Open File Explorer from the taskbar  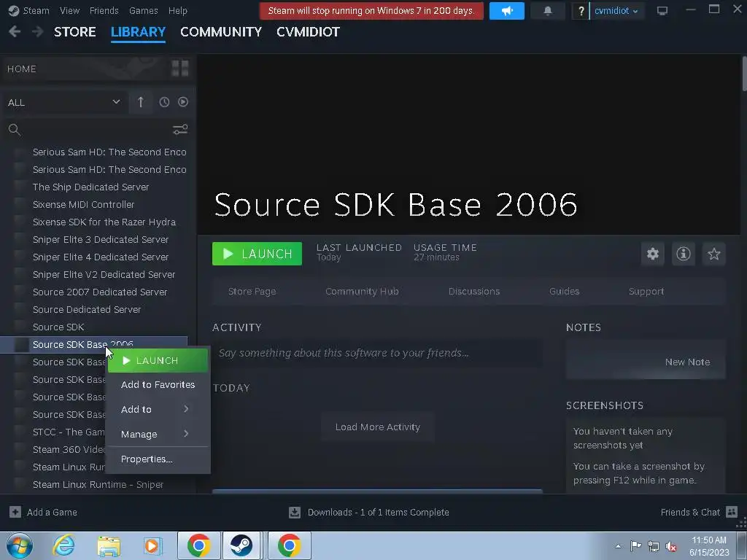tap(109, 545)
